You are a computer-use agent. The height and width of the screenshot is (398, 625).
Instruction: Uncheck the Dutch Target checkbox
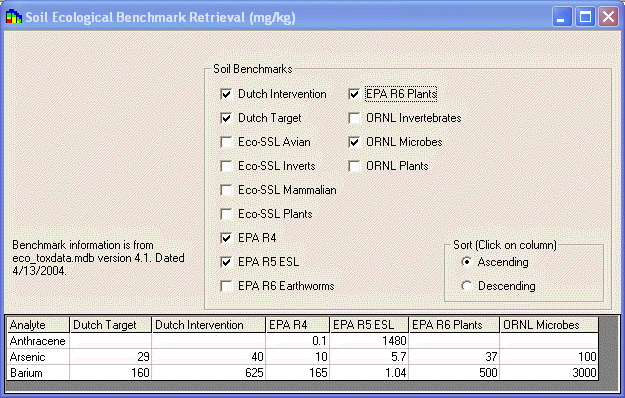[226, 118]
